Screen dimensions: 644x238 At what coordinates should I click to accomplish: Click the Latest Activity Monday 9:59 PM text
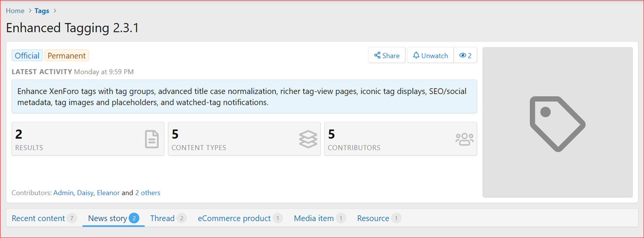[x=73, y=72]
